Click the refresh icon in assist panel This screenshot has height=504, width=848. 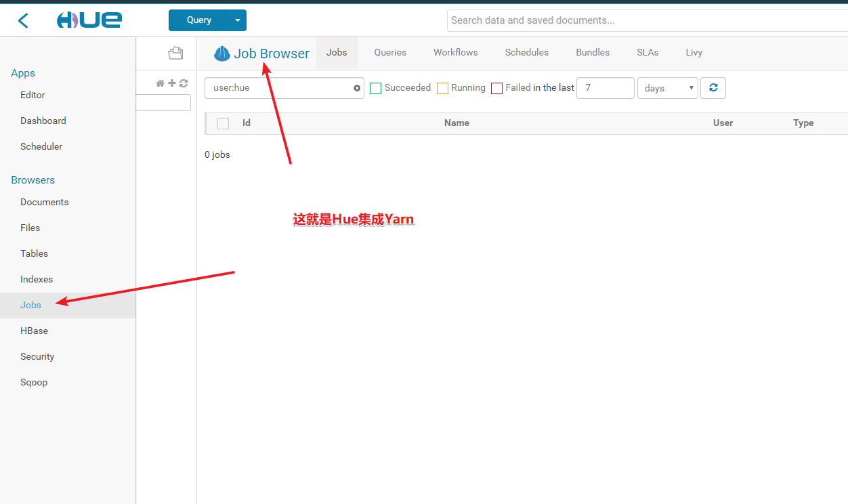click(x=184, y=83)
